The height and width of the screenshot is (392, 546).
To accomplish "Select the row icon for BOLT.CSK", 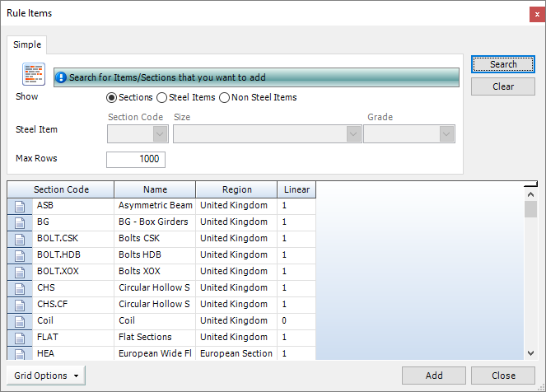I will click(20, 239).
